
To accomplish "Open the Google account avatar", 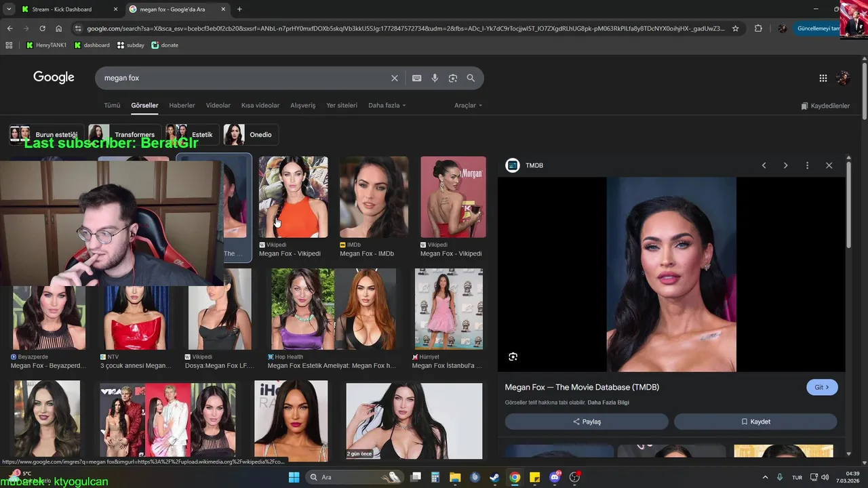I will tap(843, 78).
